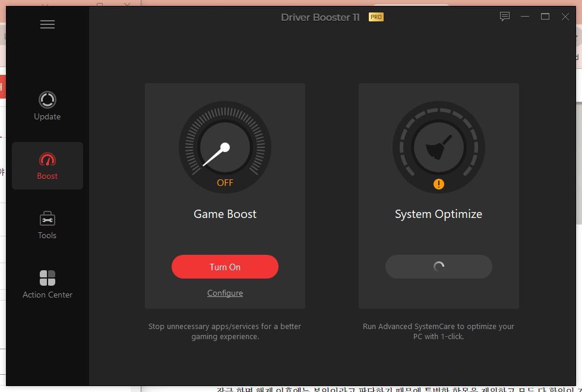Click the Driver Booster 11 title text
Screen dimensions: 582x392
coord(320,17)
